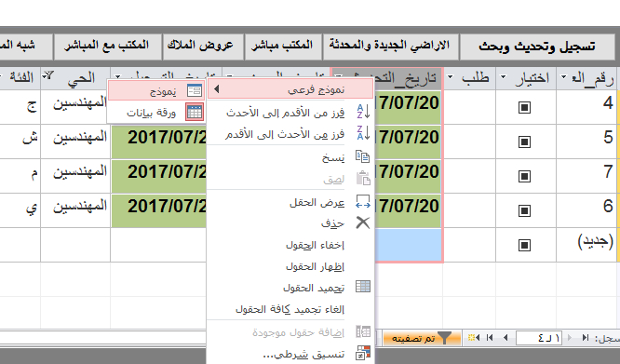Toggle اختيار checkbox in the (جديد) row
620x364 pixels.
pyautogui.click(x=524, y=245)
